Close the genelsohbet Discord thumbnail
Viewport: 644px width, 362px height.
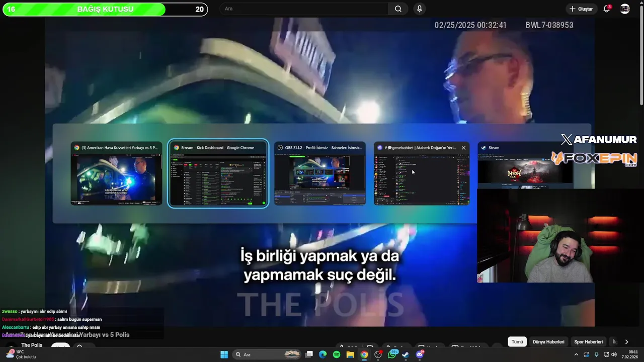463,148
